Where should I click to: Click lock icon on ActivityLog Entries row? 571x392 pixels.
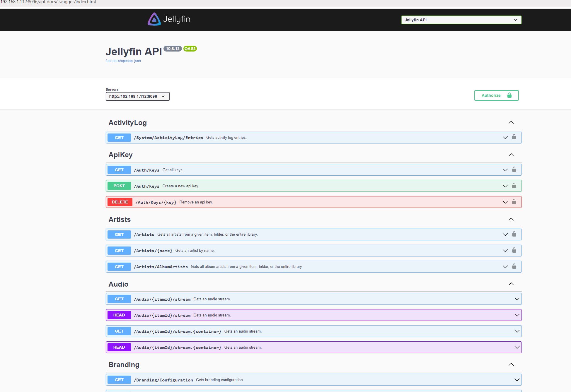tap(514, 137)
